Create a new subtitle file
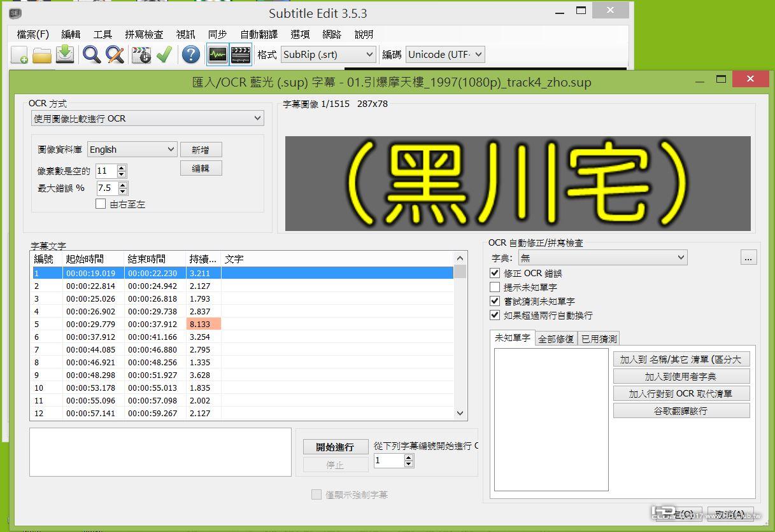The width and height of the screenshot is (775, 532). 18,55
